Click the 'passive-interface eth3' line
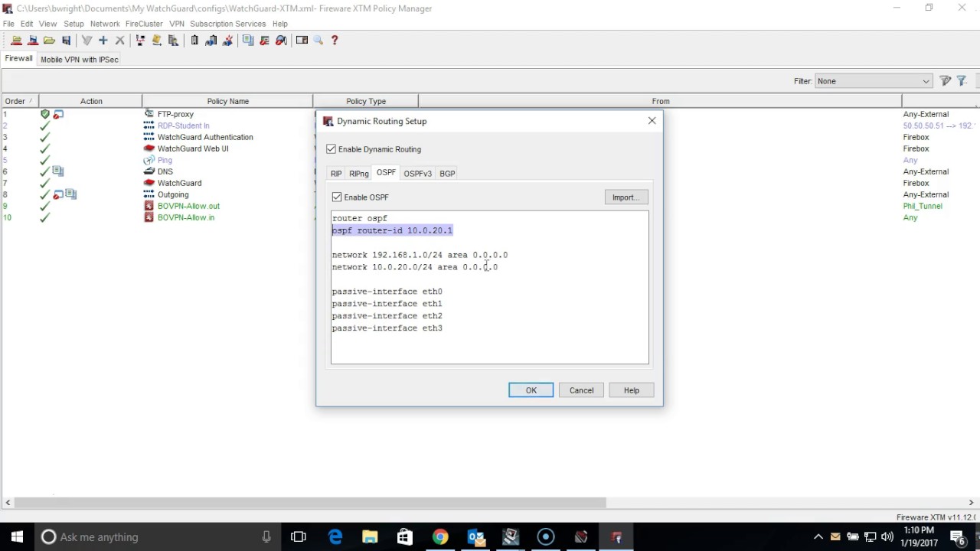980x551 pixels. tap(387, 328)
